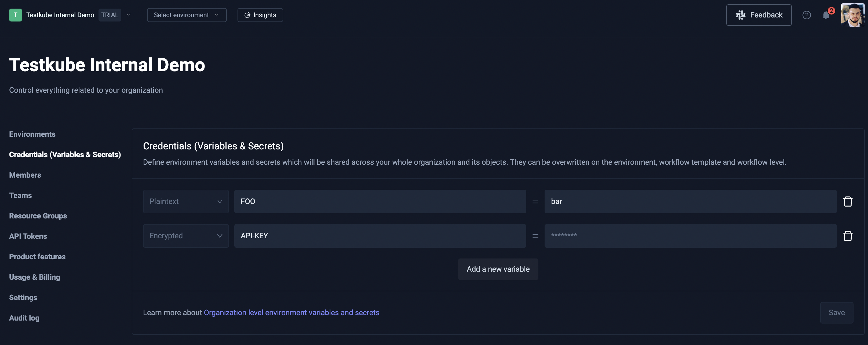
Task: Open the Select environment dropdown
Action: click(x=187, y=15)
